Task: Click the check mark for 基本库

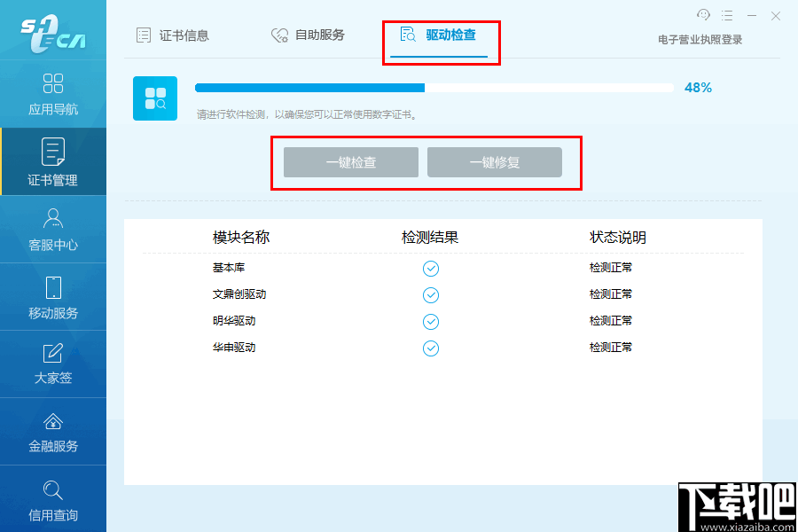Action: (431, 269)
